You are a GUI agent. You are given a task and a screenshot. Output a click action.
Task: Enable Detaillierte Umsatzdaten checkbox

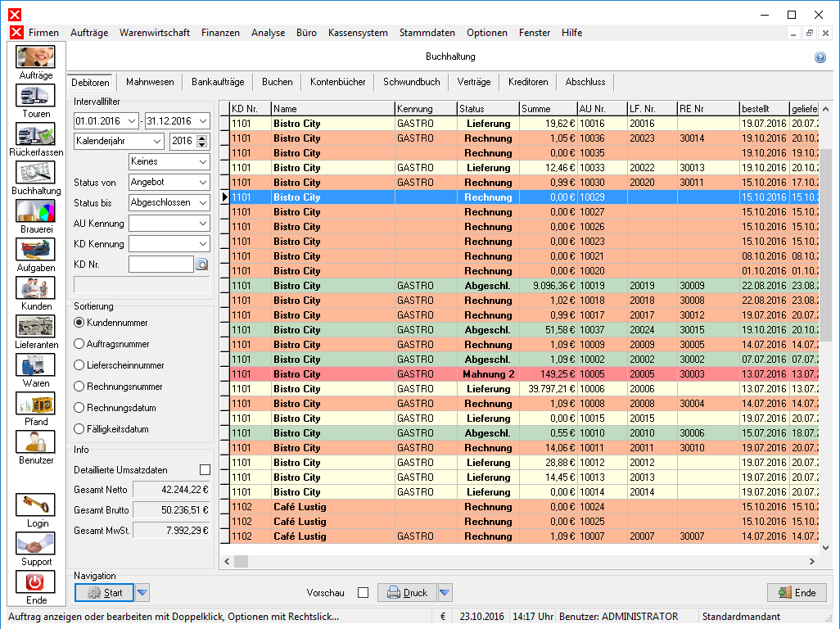[x=205, y=470]
